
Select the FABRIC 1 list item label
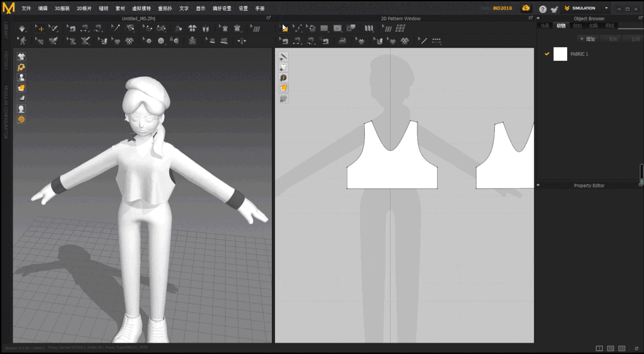pyautogui.click(x=579, y=54)
